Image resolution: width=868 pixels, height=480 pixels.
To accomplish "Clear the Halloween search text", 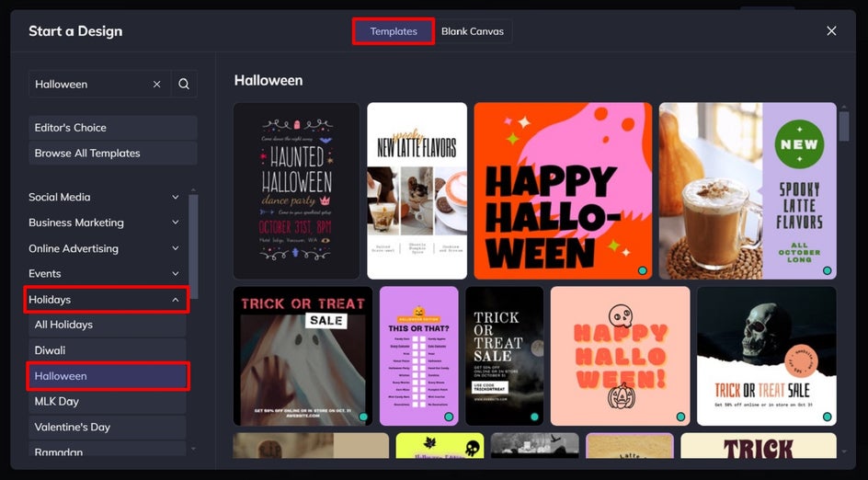I will coord(156,85).
